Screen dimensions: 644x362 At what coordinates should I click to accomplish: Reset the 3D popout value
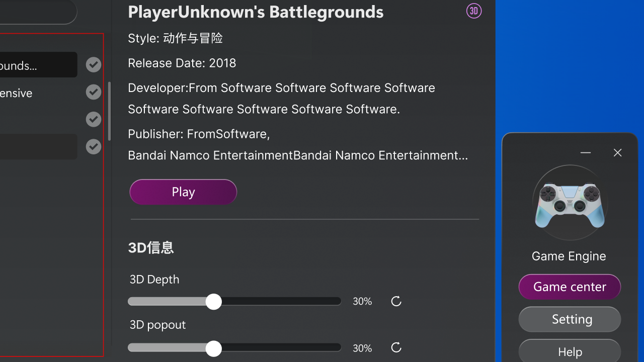[396, 347]
